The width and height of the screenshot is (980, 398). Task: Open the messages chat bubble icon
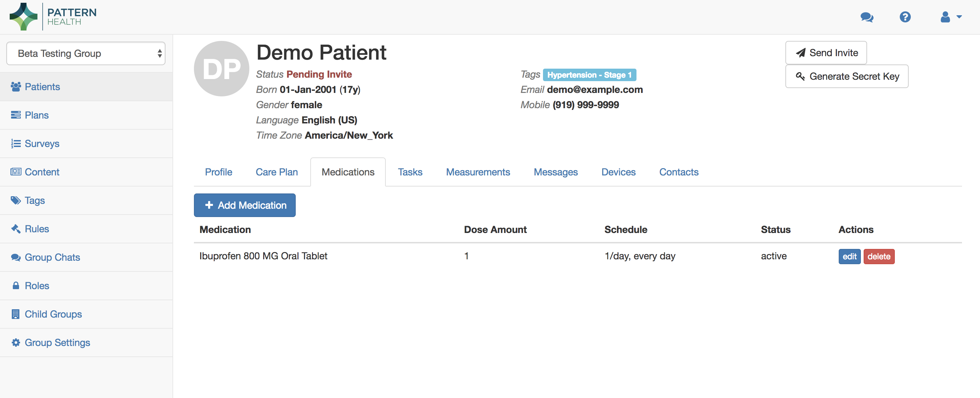click(x=867, y=17)
